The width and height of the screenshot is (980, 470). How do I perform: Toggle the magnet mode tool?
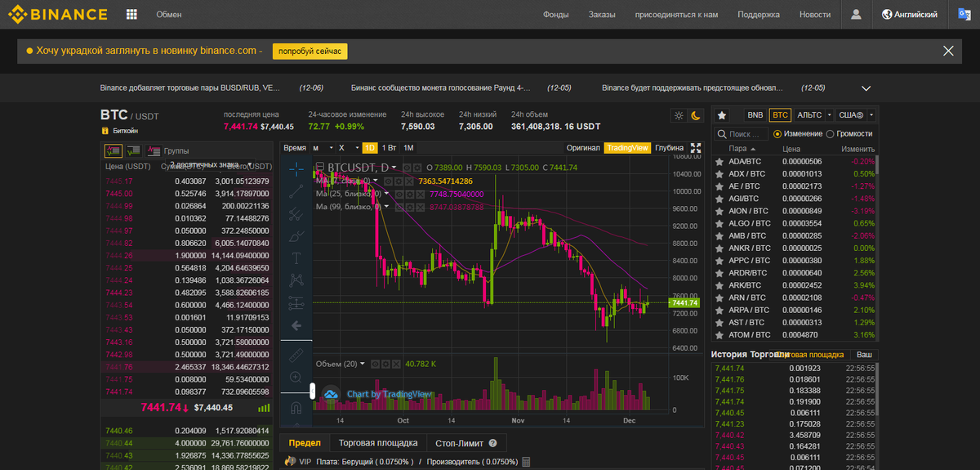coord(296,408)
